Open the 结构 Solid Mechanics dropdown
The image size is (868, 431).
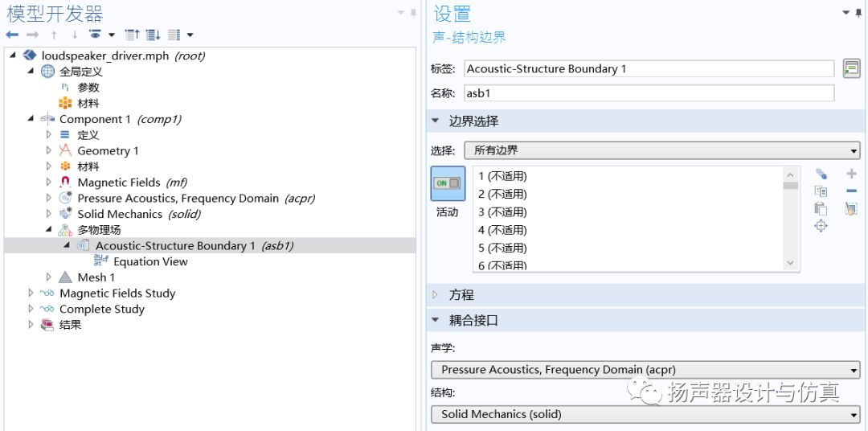tap(645, 414)
